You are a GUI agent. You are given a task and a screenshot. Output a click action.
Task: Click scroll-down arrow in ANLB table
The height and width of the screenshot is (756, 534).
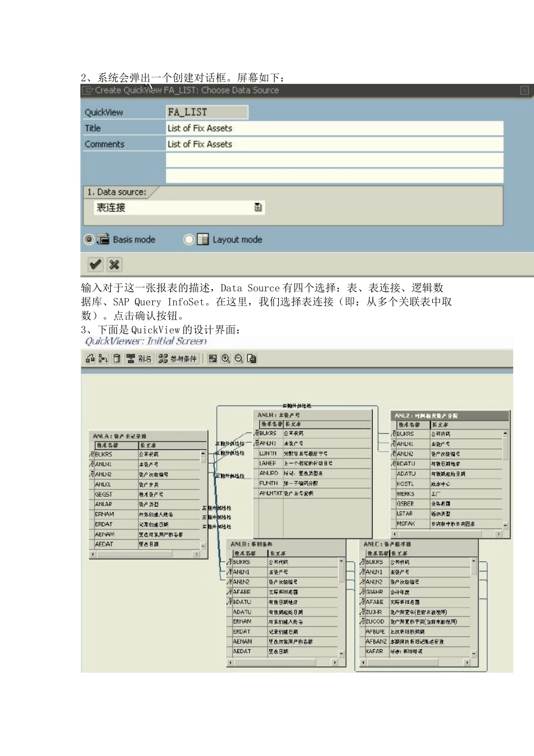(x=341, y=653)
